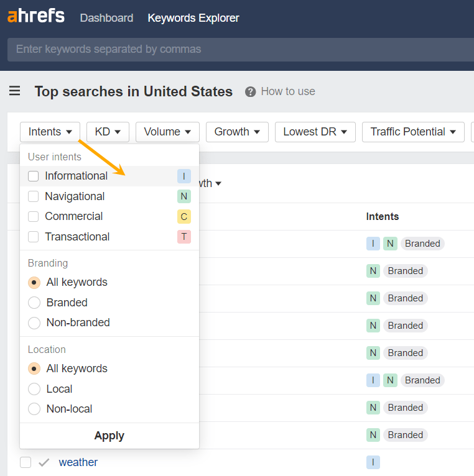The height and width of the screenshot is (476, 474).
Task: Click the Ahrefs logo
Action: tap(36, 16)
